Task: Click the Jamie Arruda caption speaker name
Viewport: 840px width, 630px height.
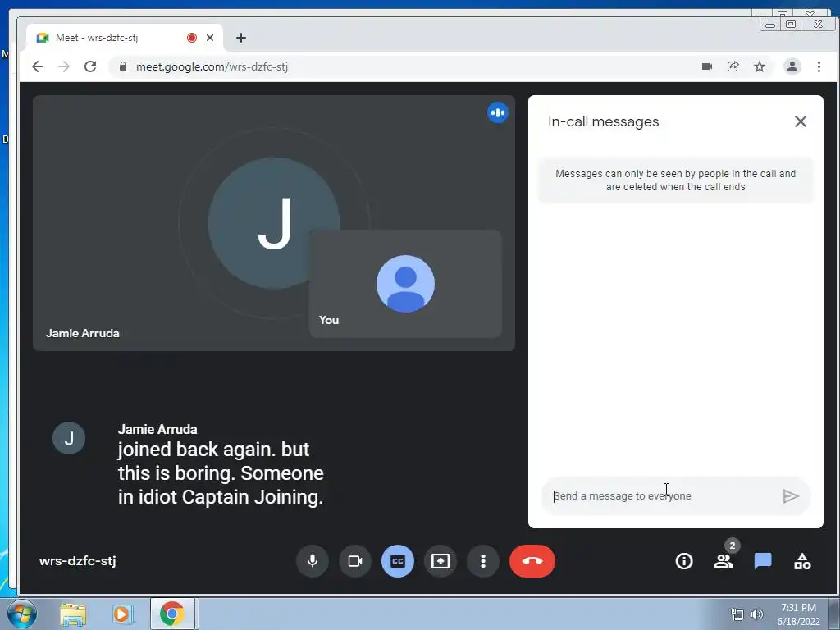Action: coord(157,429)
